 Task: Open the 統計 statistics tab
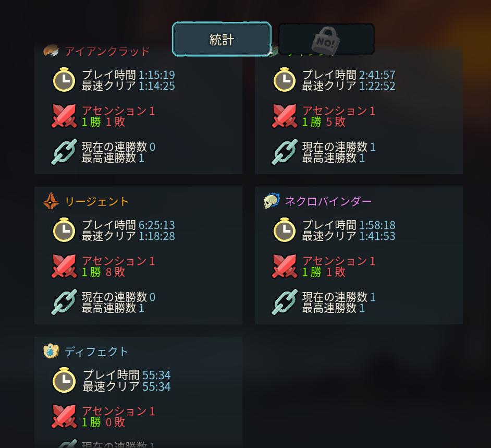222,40
